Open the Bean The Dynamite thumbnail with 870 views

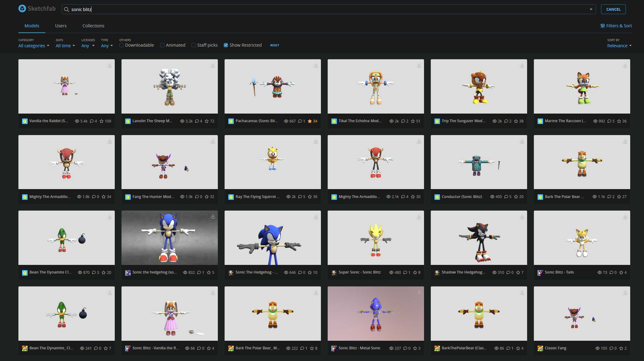pyautogui.click(x=67, y=238)
